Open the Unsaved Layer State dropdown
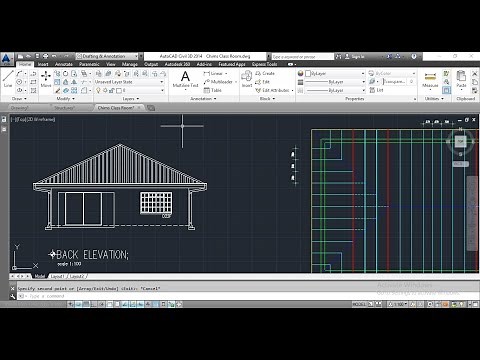480x360 pixels. pyautogui.click(x=129, y=82)
